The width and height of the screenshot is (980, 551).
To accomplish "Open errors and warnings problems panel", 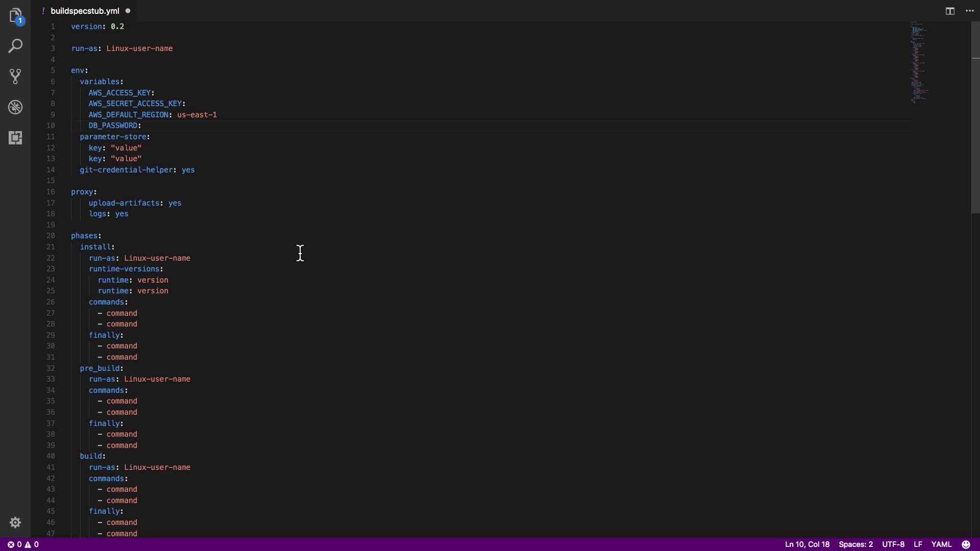I will [x=23, y=544].
